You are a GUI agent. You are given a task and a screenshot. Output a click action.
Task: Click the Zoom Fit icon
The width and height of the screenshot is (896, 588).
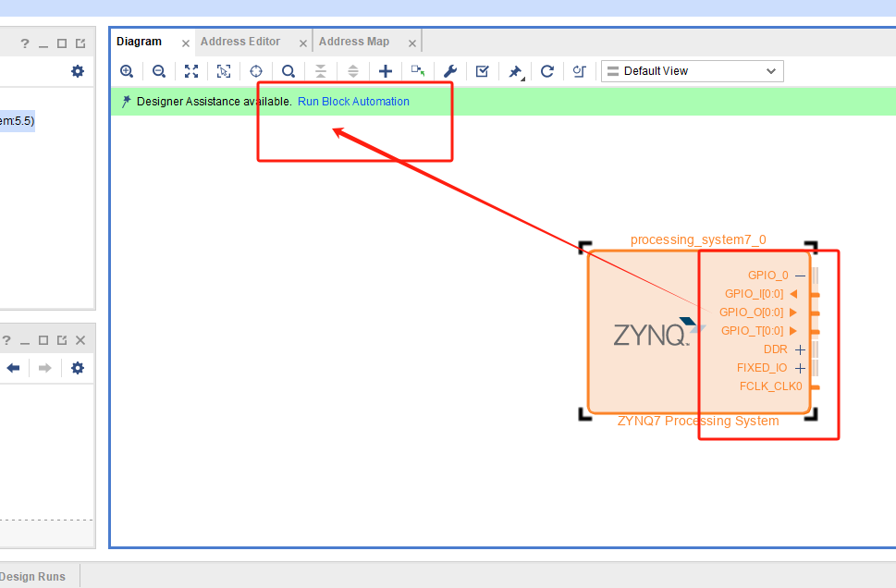191,71
